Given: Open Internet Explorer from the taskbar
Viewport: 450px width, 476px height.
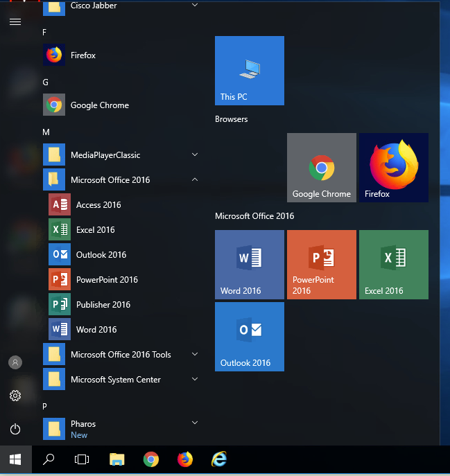Looking at the screenshot, I should point(219,459).
